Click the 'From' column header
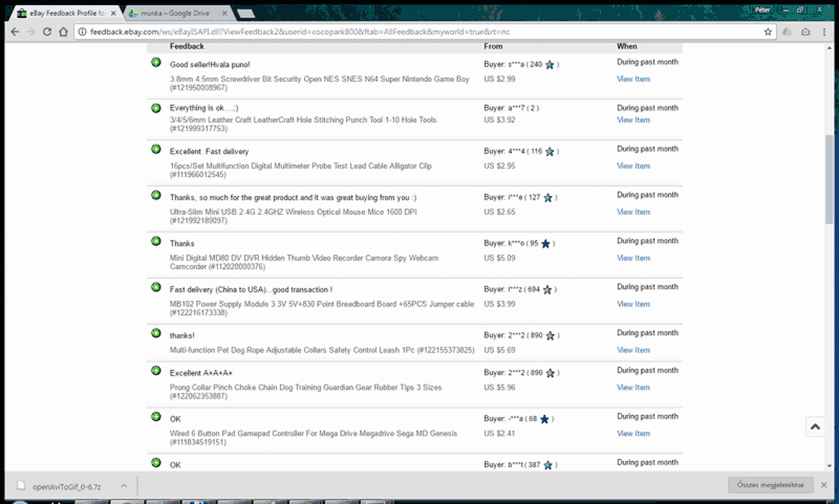The height and width of the screenshot is (504, 839). pos(494,47)
